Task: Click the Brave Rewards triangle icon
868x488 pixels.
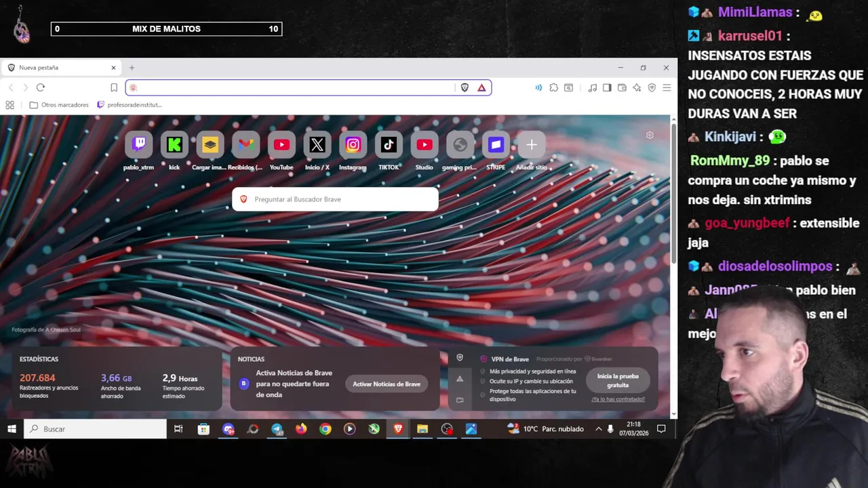Action: [481, 87]
